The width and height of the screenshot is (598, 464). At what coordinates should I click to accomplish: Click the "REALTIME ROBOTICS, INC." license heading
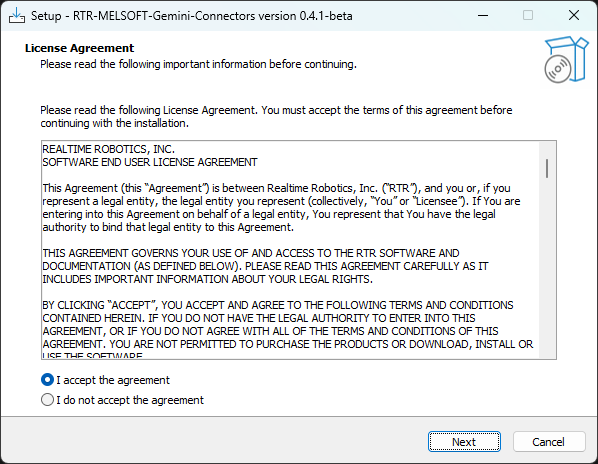pos(109,149)
